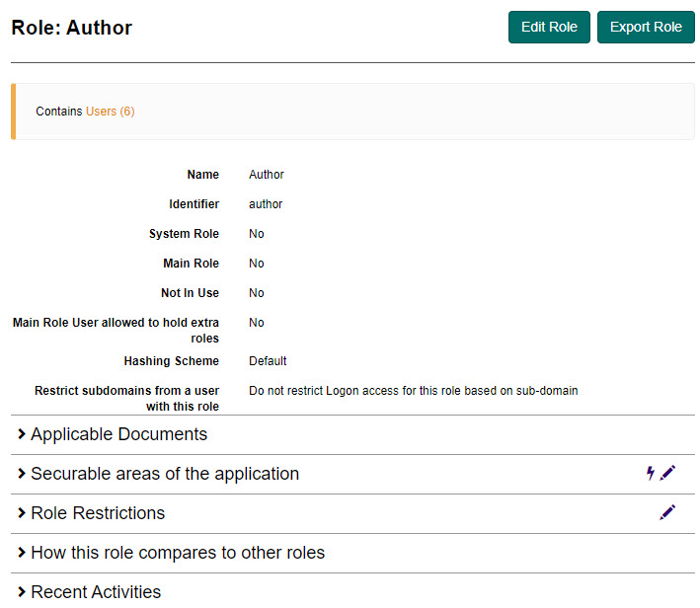Image resolution: width=700 pixels, height=608 pixels.
Task: Click the pencil icon beside Role Restrictions
Action: (x=667, y=512)
